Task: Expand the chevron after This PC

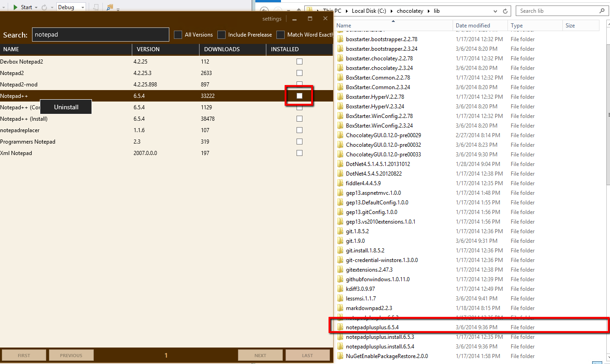Action: (x=347, y=11)
